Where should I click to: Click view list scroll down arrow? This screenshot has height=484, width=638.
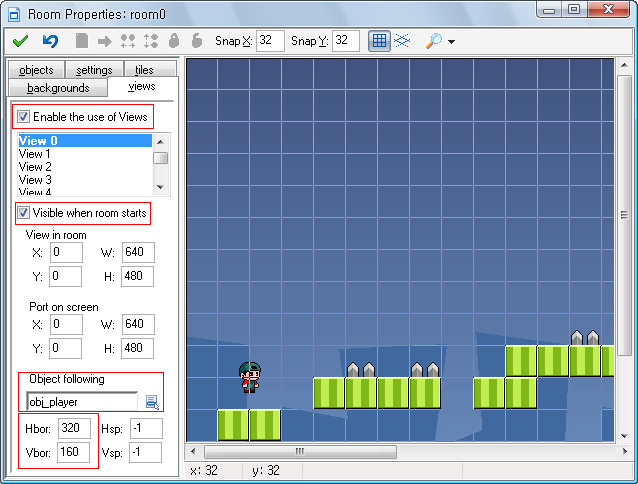(160, 187)
